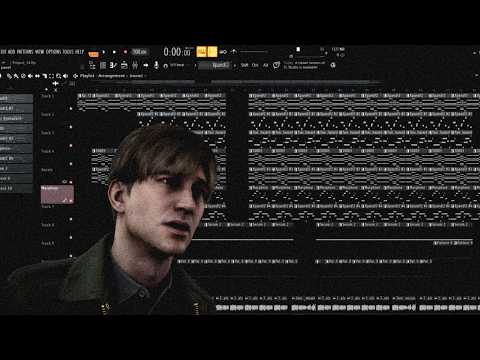
Task: Click the play button in transport
Action: click(x=104, y=52)
